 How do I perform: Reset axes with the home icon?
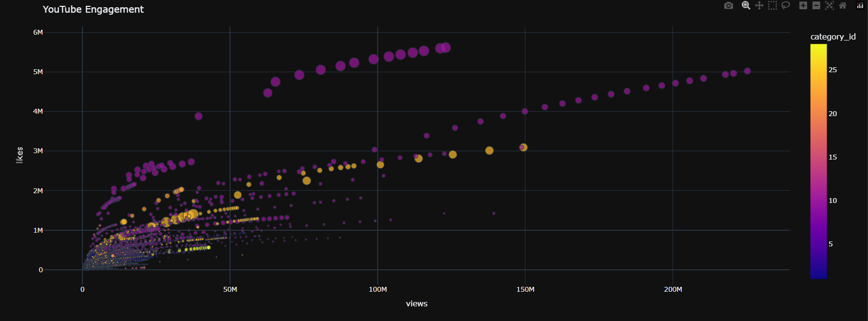pos(843,5)
